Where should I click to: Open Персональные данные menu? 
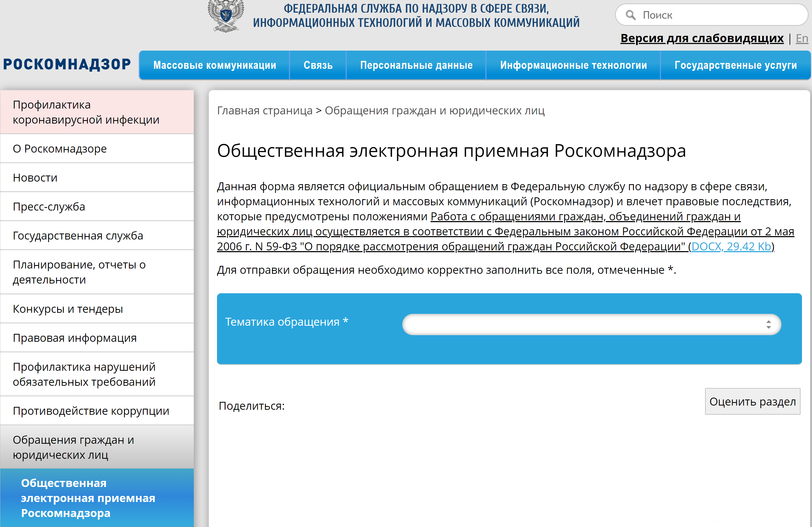pyautogui.click(x=416, y=65)
